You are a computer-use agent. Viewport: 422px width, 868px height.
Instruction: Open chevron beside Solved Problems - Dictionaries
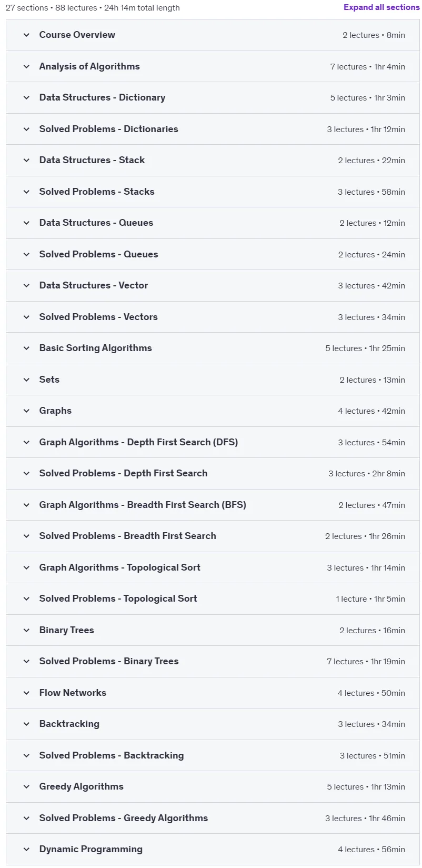26,129
